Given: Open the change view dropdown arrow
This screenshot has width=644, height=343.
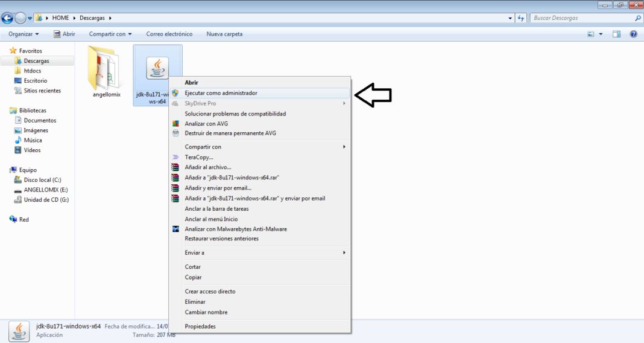Looking at the screenshot, I should pyautogui.click(x=601, y=34).
